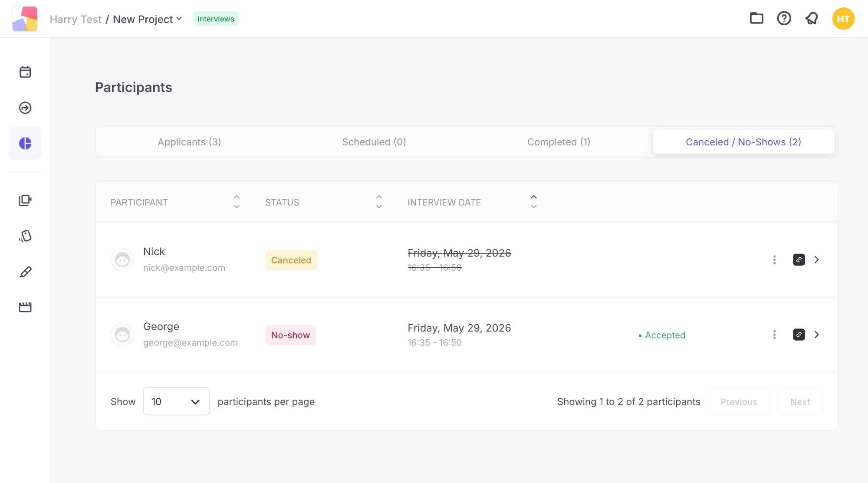
Task: Open the clapperboard icon in sidebar
Action: click(25, 307)
